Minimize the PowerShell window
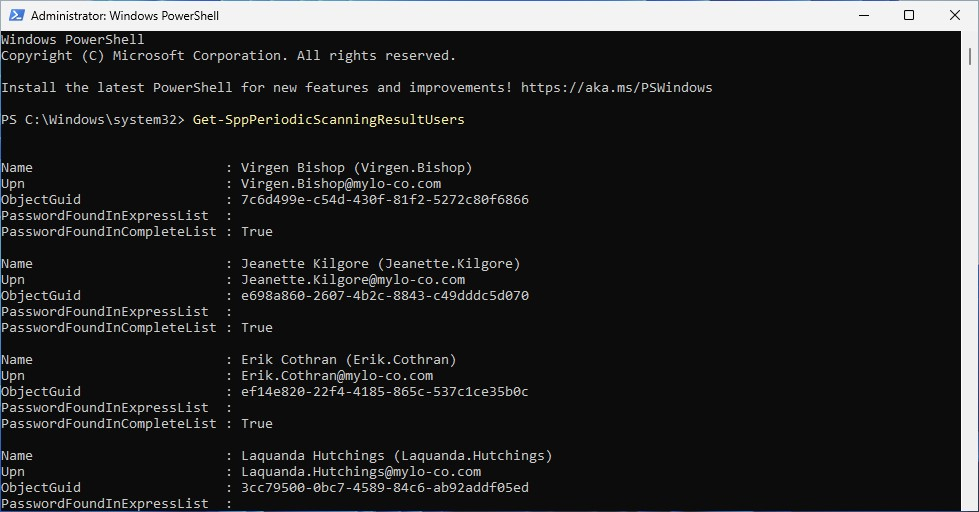Viewport: 979px width, 512px height. [x=864, y=15]
